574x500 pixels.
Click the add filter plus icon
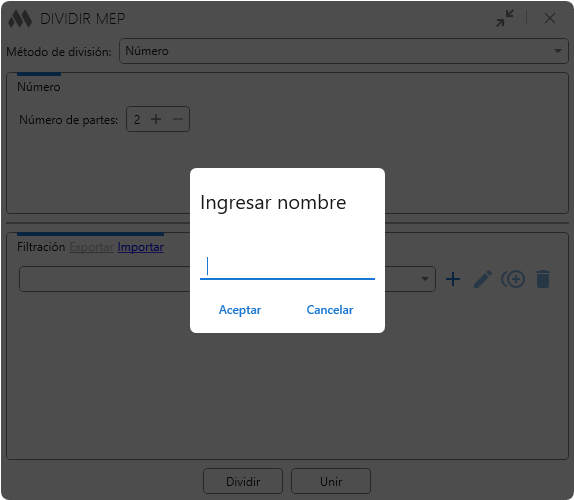click(x=453, y=279)
